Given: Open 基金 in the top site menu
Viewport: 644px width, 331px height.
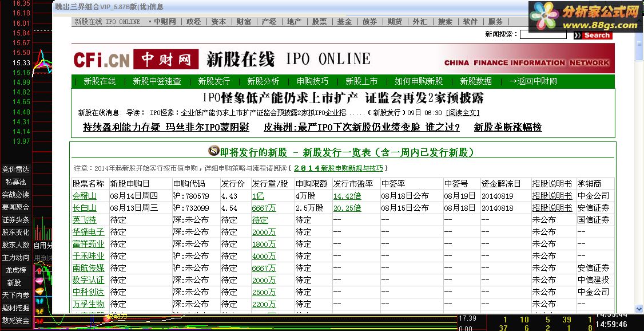Looking at the screenshot, I should pos(344,22).
